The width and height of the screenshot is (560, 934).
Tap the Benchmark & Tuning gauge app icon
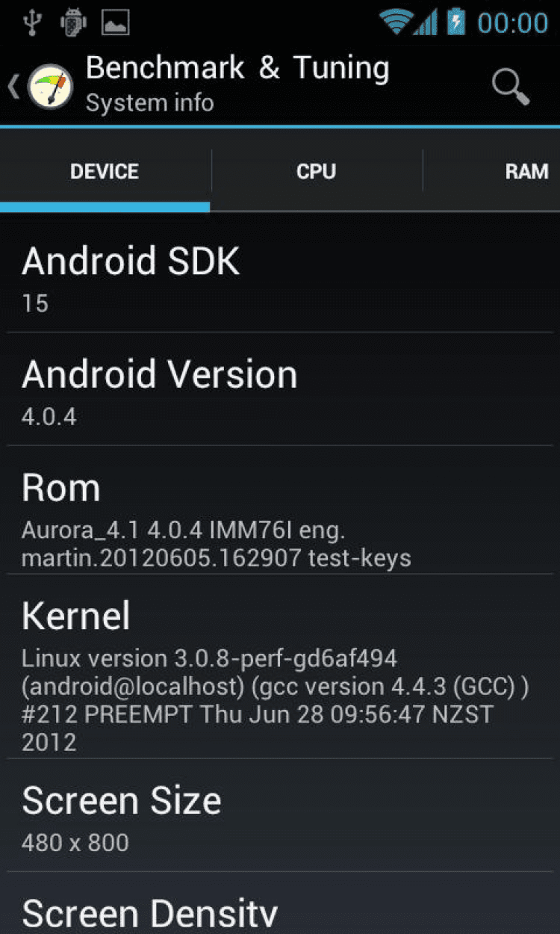click(x=51, y=87)
